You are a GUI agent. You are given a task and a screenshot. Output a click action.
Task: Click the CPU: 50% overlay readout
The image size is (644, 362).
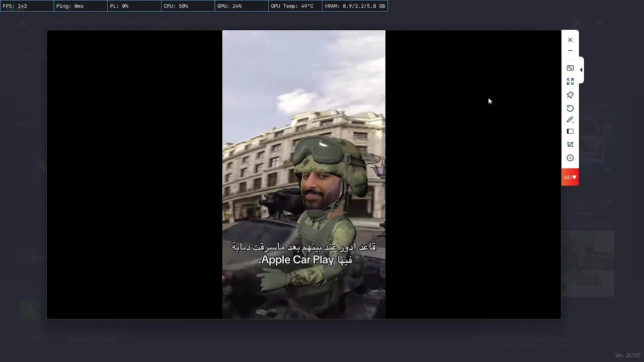tap(188, 6)
